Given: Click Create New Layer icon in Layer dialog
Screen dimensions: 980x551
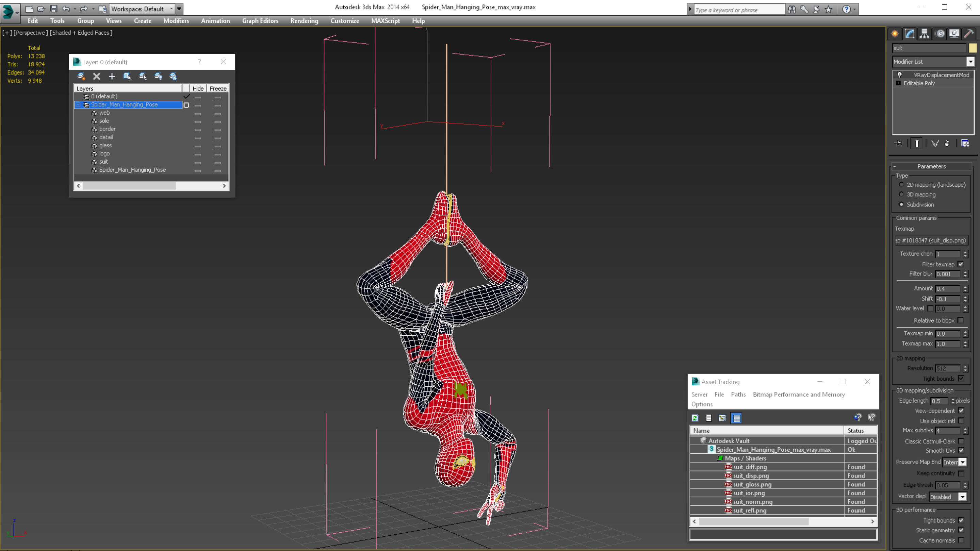Looking at the screenshot, I should (x=81, y=77).
